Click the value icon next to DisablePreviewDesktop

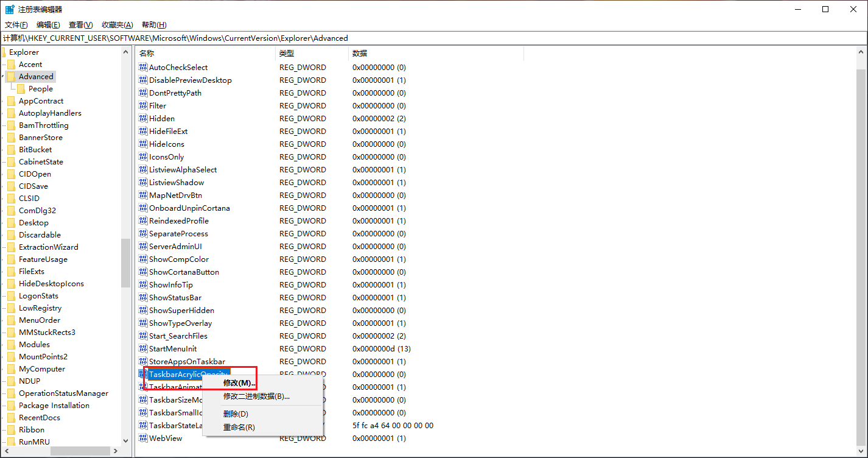[143, 80]
